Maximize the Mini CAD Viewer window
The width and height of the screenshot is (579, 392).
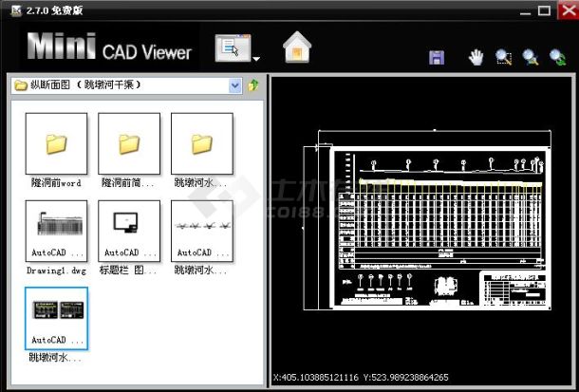point(544,10)
